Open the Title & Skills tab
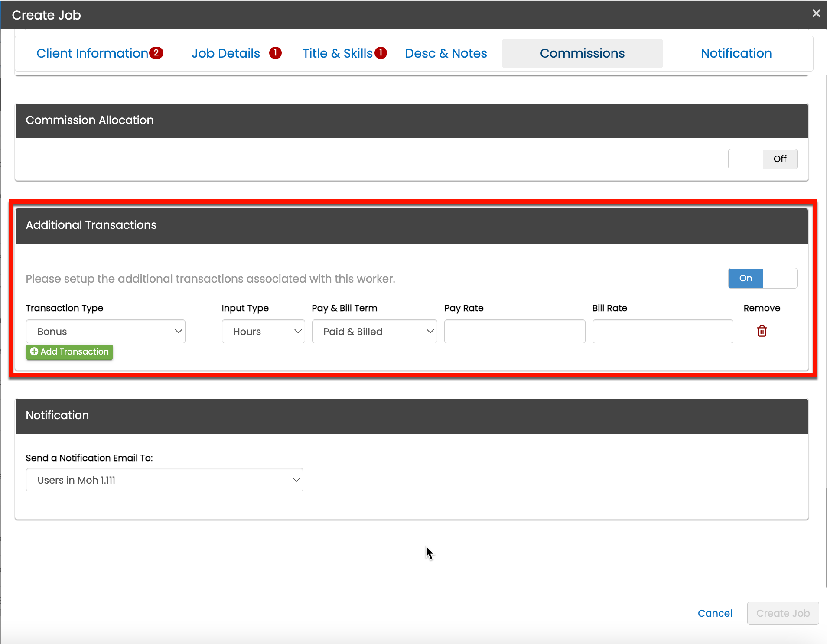Screen dimensions: 827x644 point(338,53)
